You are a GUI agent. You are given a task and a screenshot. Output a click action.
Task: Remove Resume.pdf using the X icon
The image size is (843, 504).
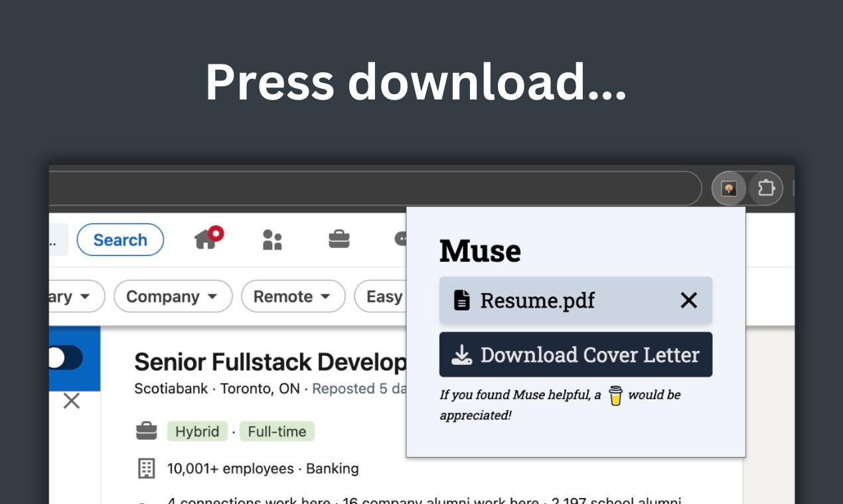pos(689,300)
